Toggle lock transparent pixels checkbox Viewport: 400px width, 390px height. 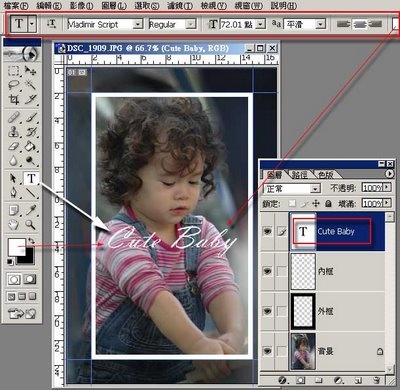tap(292, 203)
